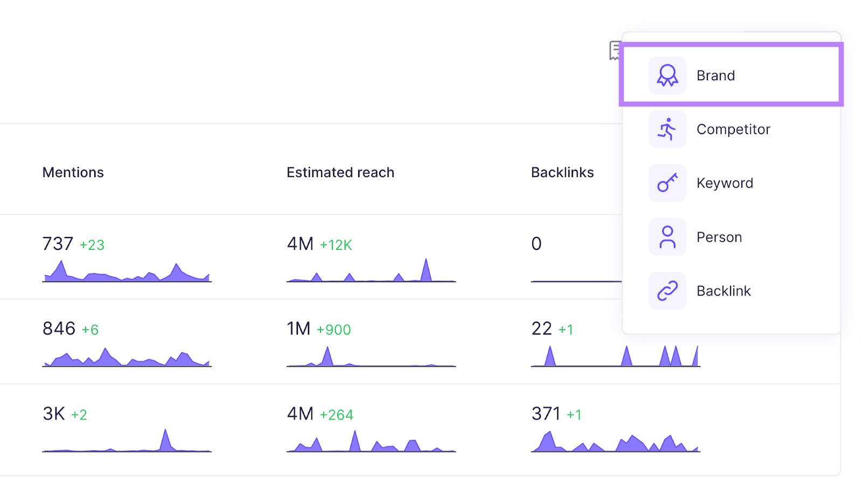Viewport: 862px width, 504px height.
Task: Choose "Brand" from the monitoring type menu
Action: coord(715,75)
